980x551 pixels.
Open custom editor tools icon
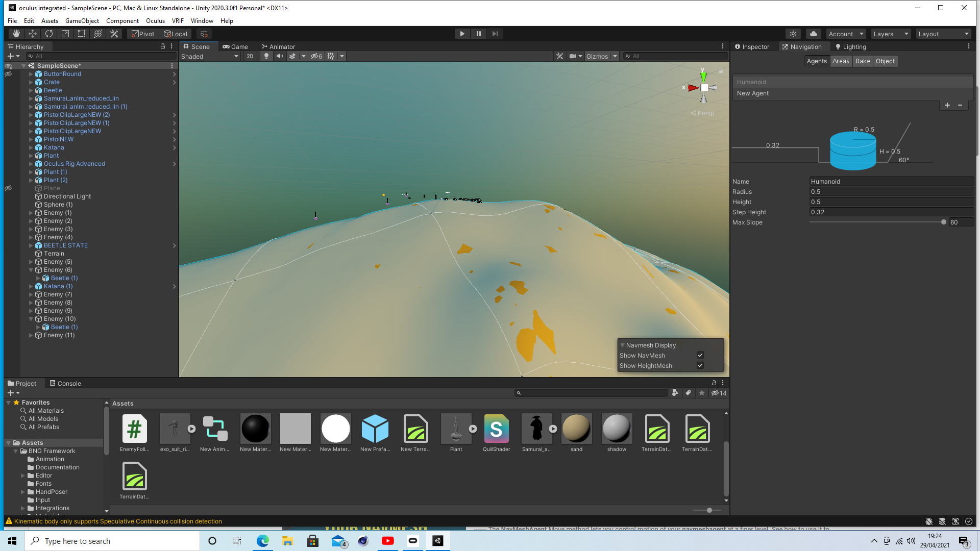114,34
